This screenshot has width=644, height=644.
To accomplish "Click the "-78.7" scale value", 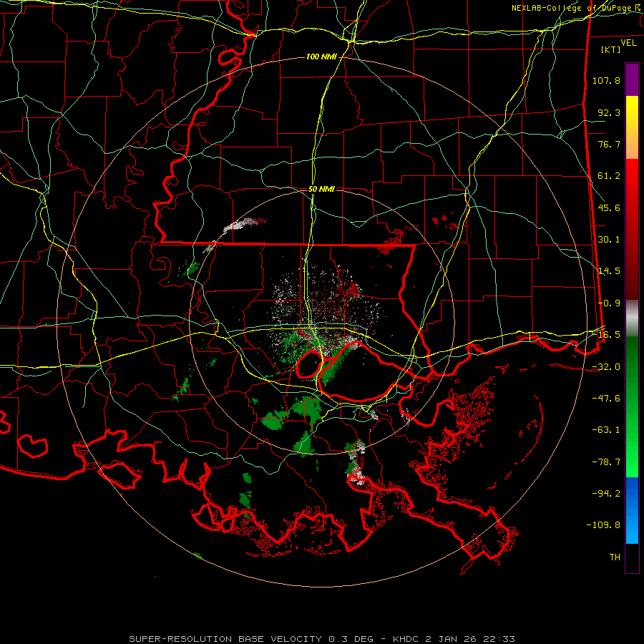I will point(606,462).
